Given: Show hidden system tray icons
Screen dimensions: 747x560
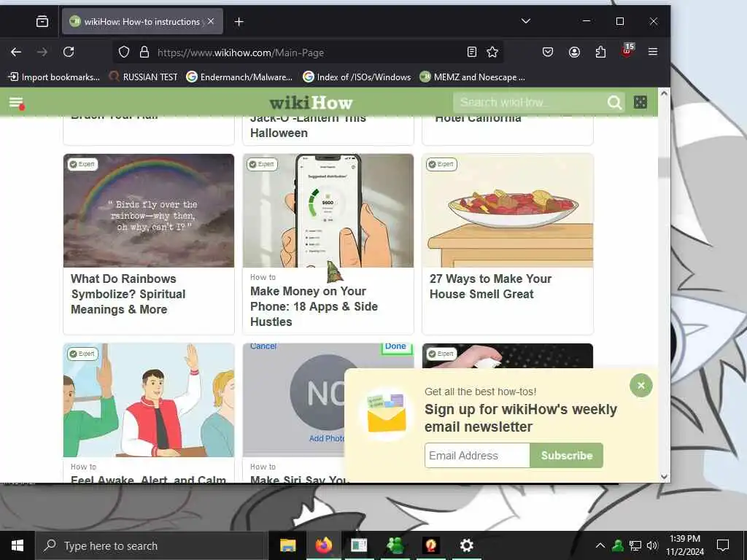Looking at the screenshot, I should click(600, 545).
